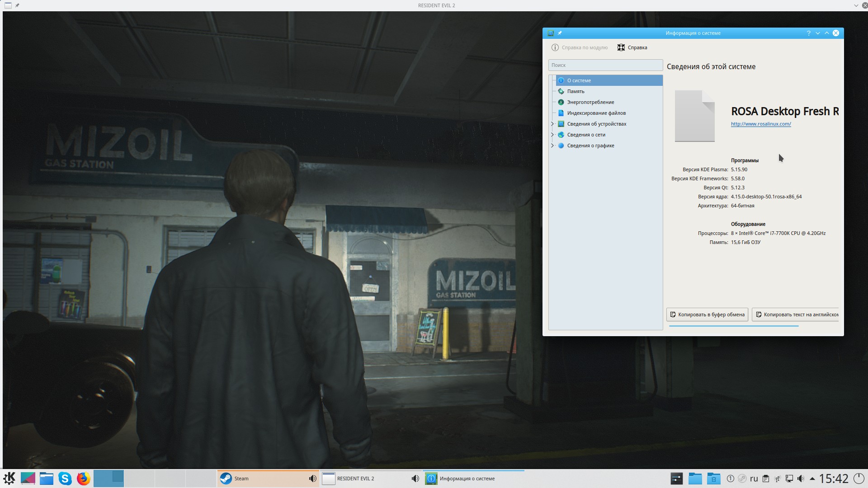Screen dimensions: 868x488
Task: Launch Skype from the taskbar
Action: pyautogui.click(x=65, y=479)
